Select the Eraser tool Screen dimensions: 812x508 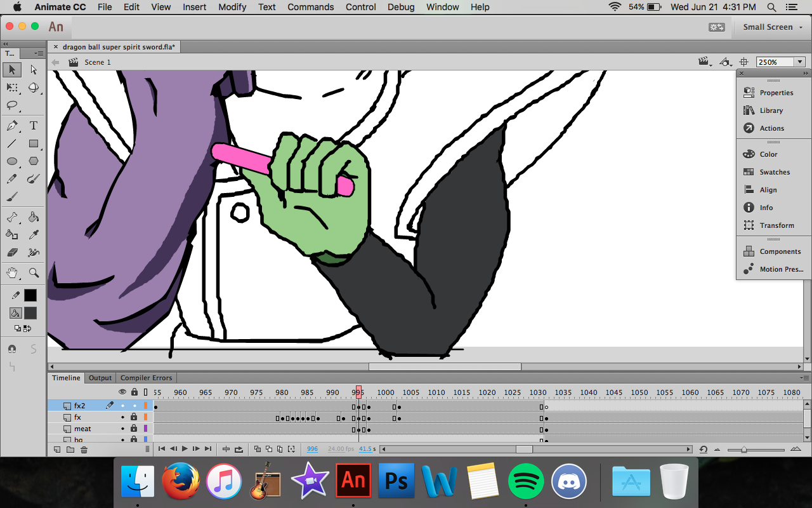11,253
